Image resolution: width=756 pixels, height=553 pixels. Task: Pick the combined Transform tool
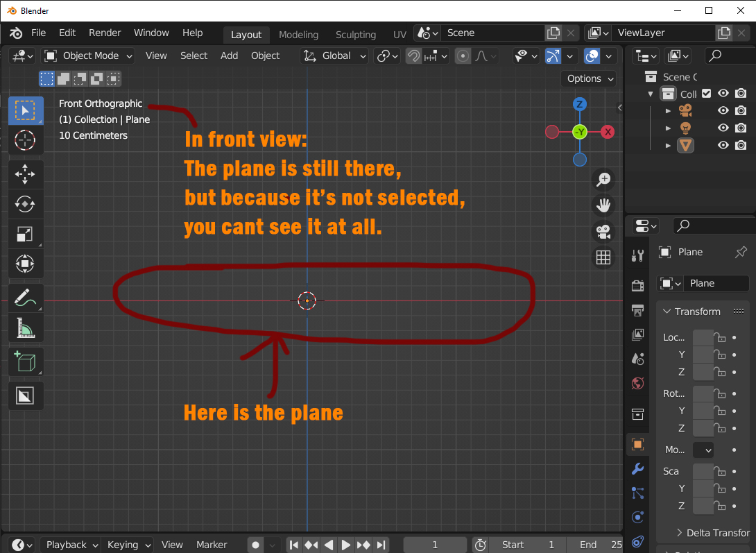point(25,264)
